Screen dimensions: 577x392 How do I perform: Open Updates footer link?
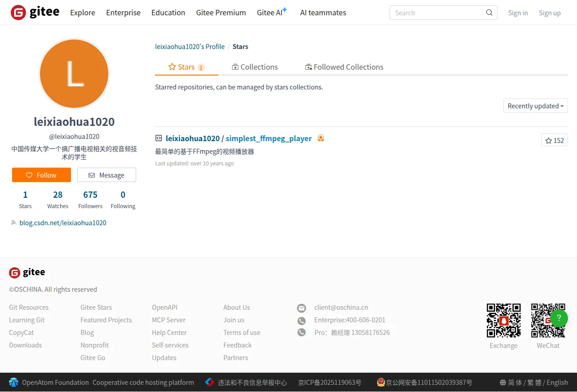click(x=164, y=358)
